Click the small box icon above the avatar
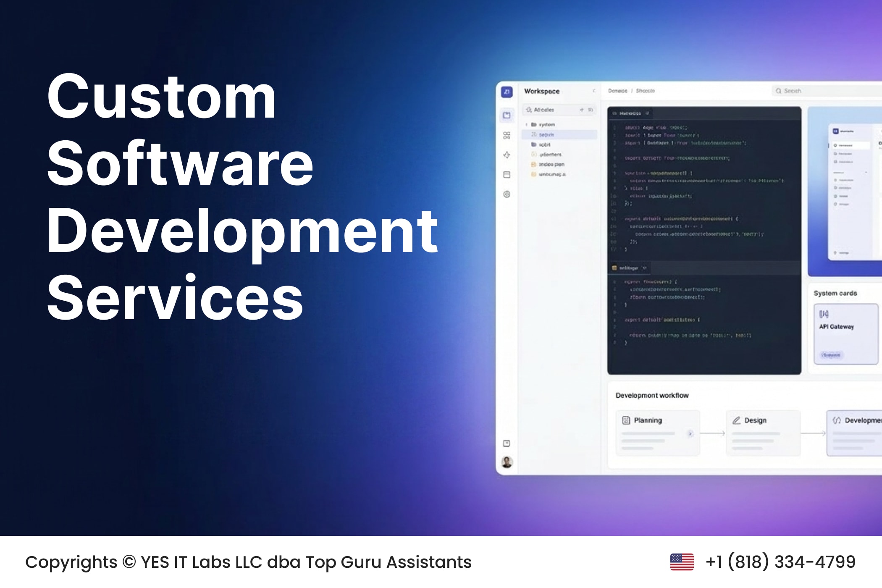The height and width of the screenshot is (588, 882). 507,444
